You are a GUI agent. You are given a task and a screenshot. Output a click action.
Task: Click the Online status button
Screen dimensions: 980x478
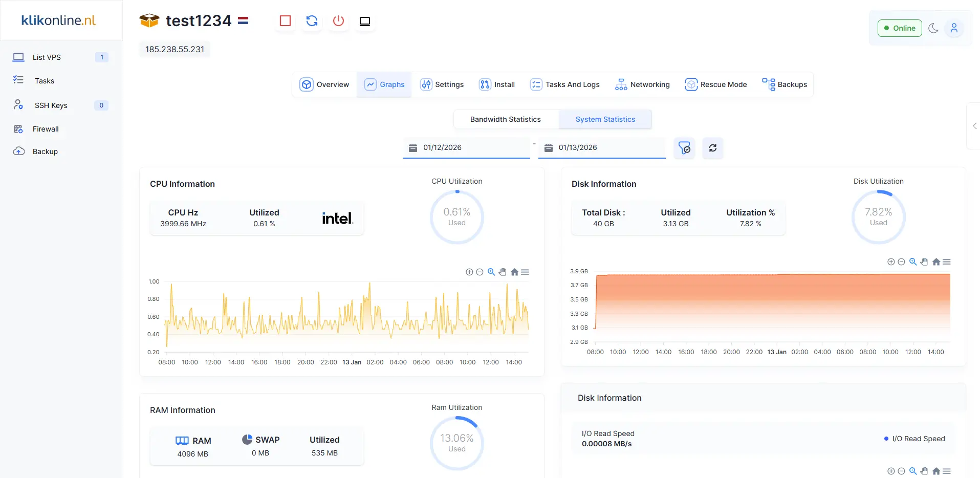pos(899,28)
